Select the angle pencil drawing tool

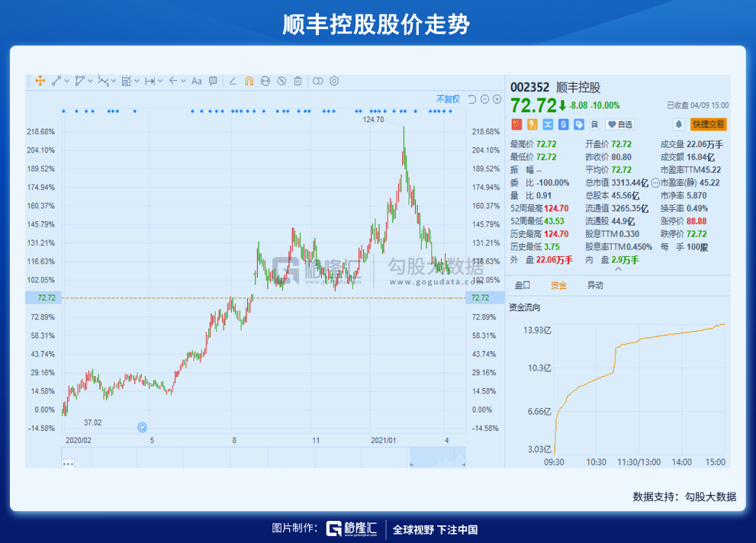(x=233, y=81)
